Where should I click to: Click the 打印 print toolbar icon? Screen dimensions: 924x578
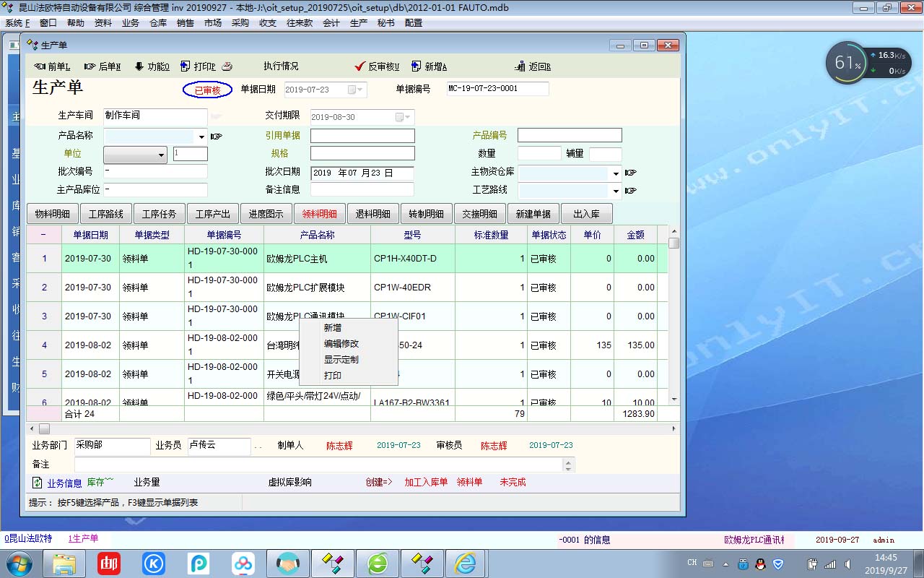186,66
